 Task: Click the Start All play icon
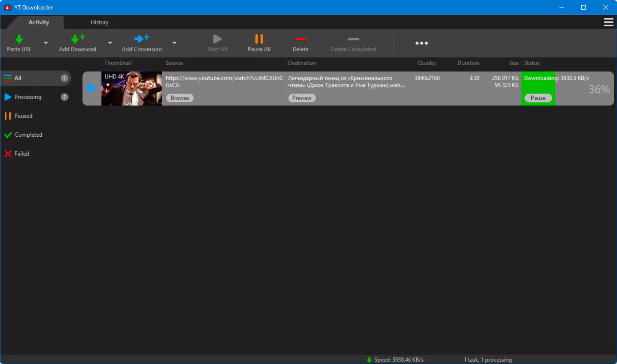[x=217, y=39]
